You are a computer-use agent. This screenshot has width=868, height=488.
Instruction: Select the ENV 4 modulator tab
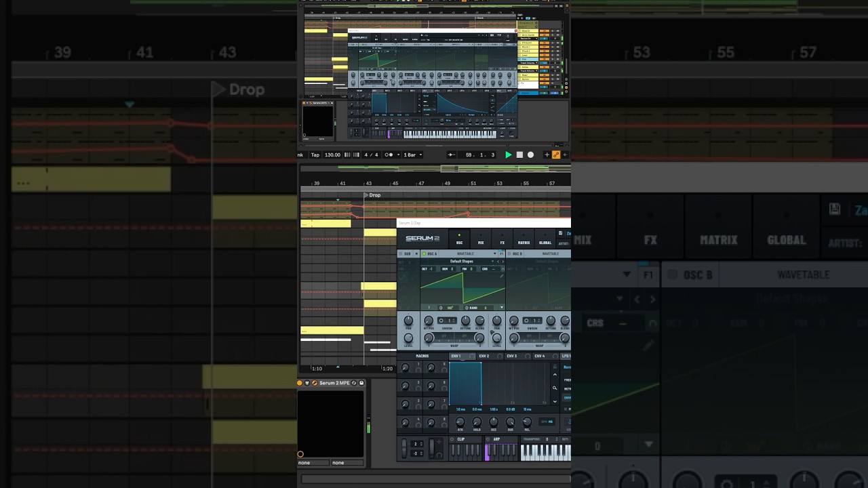pos(546,356)
